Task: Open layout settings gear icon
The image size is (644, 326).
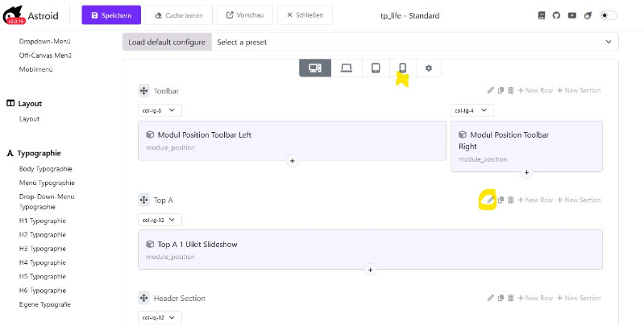Action: (428, 68)
